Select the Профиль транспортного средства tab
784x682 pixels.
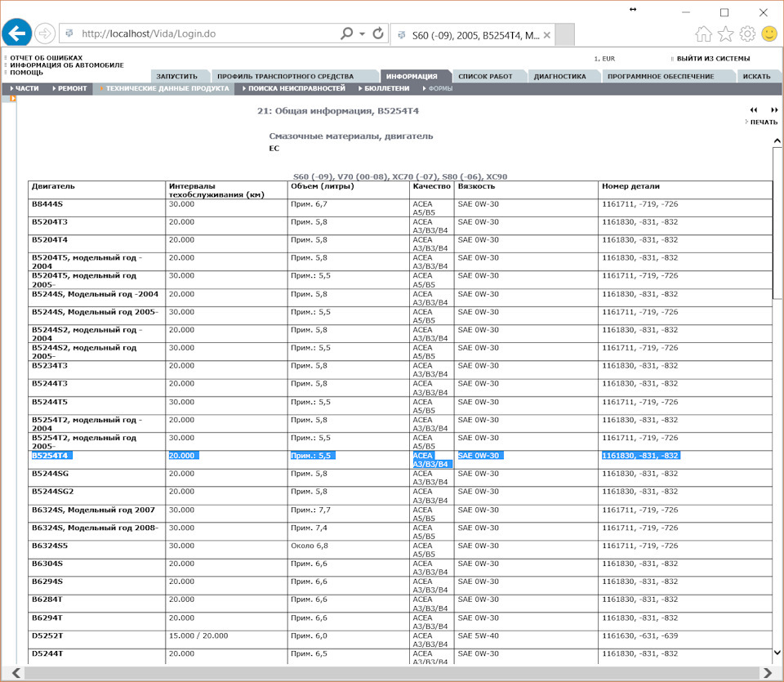[x=285, y=76]
